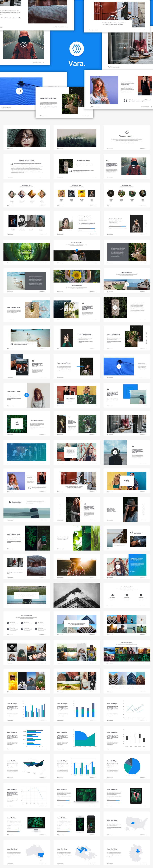Click the 'About Our Company' heading
This screenshot has width=153, height=868.
point(27,160)
